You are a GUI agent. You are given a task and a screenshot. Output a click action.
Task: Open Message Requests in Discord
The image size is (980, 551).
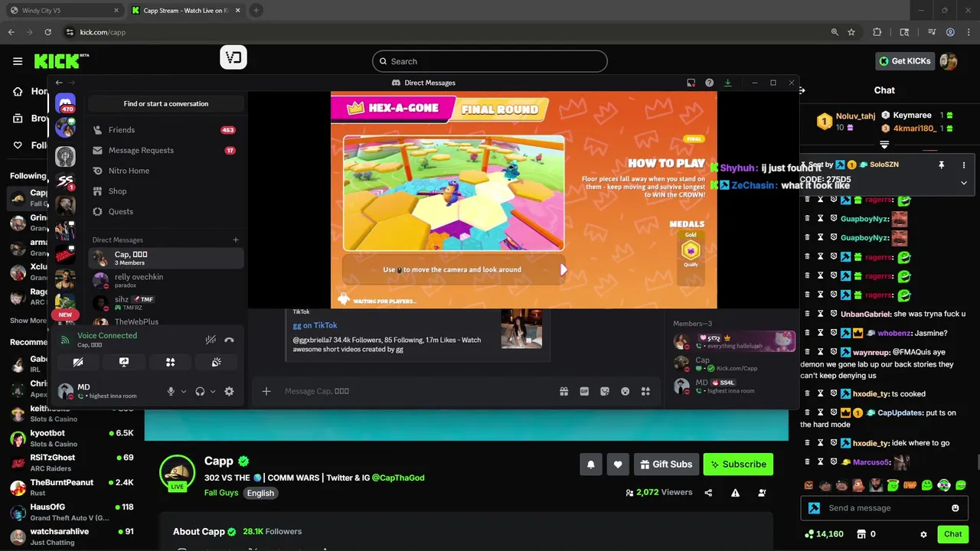point(165,151)
